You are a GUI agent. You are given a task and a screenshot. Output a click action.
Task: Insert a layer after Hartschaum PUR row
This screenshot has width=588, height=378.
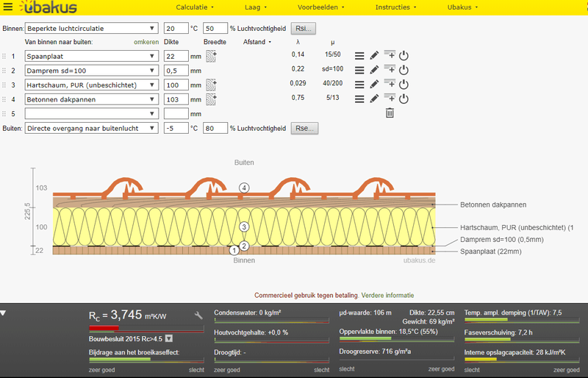[390, 85]
